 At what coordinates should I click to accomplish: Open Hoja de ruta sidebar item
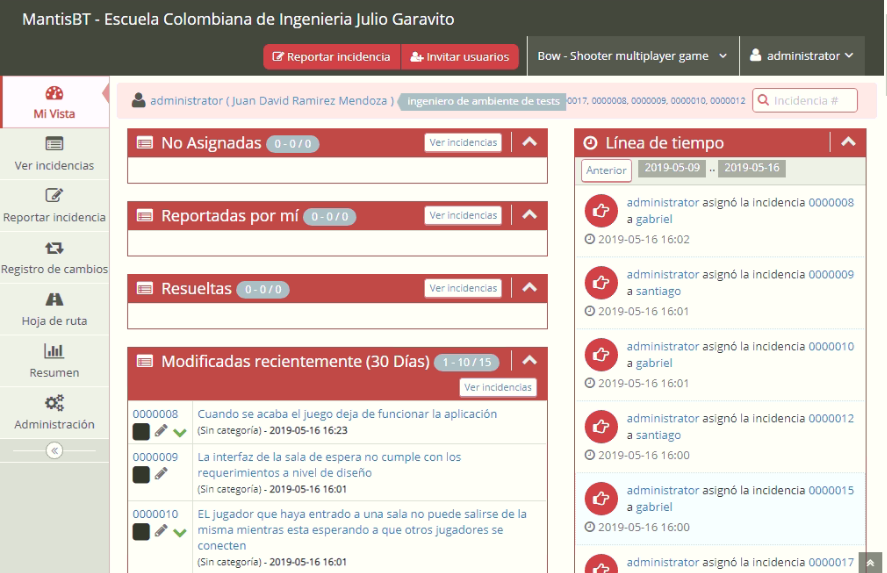pos(54,309)
